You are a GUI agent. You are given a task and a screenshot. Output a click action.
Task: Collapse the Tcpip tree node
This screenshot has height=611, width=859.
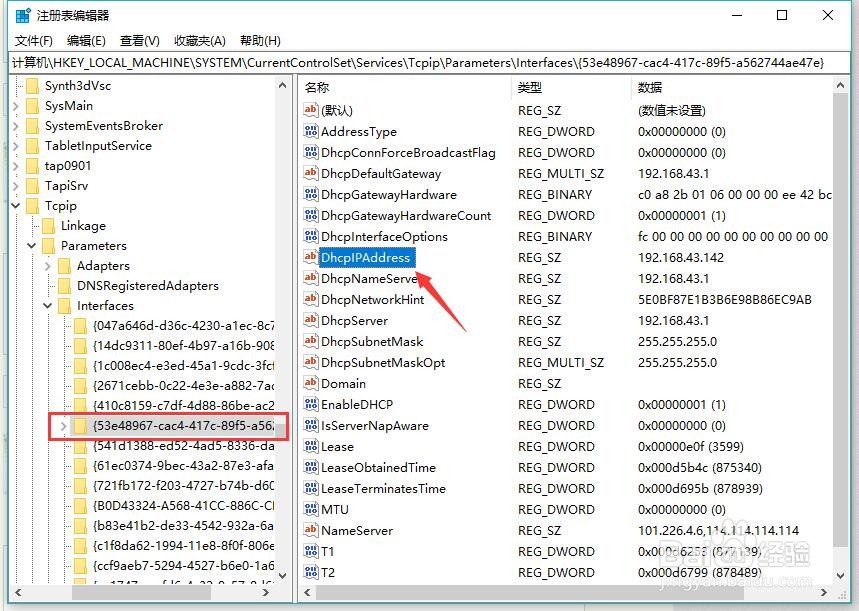pos(16,205)
